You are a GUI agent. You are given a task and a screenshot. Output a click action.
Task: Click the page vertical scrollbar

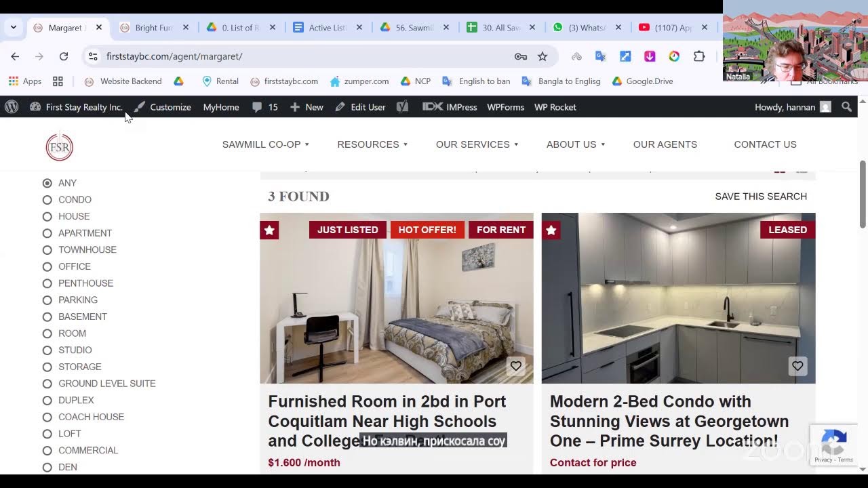[x=863, y=195]
